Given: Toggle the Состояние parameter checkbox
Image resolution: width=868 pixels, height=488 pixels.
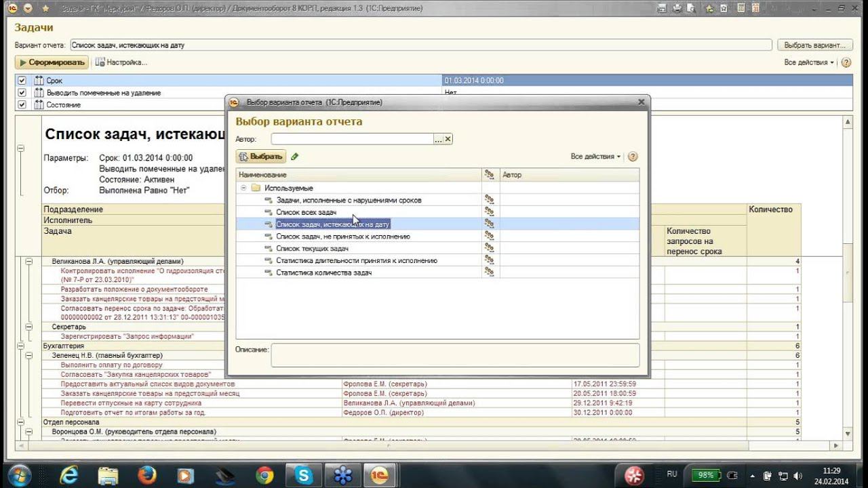Looking at the screenshot, I should point(22,105).
